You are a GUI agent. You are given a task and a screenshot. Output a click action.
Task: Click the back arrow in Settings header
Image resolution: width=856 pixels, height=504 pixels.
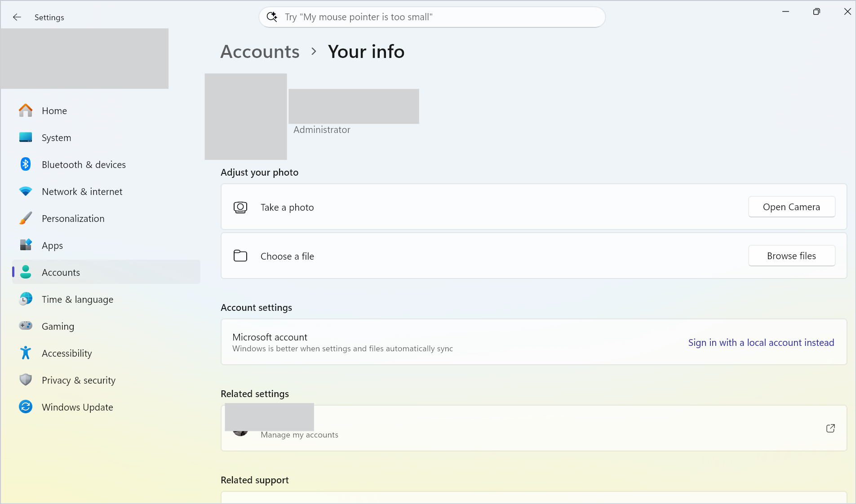point(17,17)
